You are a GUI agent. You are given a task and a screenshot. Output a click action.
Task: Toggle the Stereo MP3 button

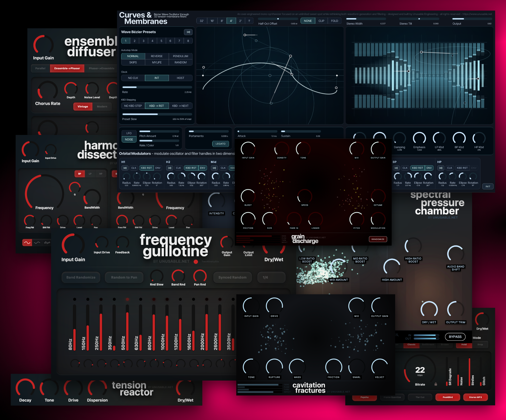tap(475, 397)
